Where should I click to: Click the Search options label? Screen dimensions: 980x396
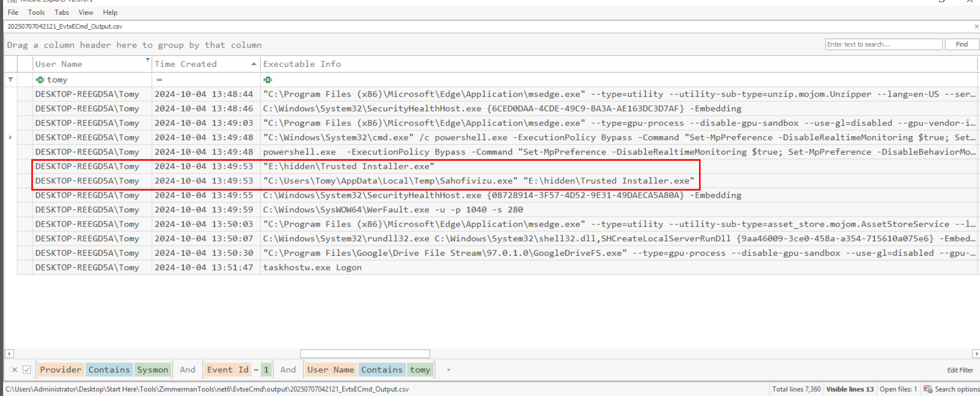coord(957,389)
